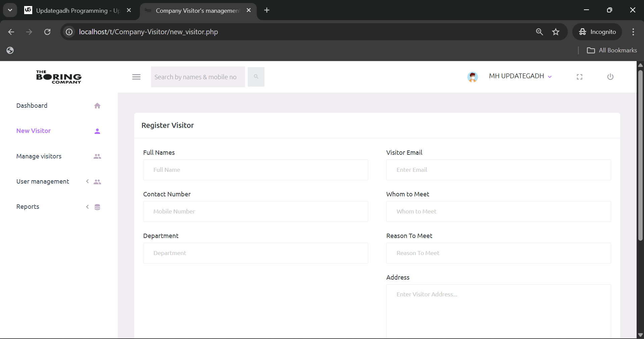Open All Bookmarks folder
Viewport: 644px width, 339px height.
[x=612, y=50]
